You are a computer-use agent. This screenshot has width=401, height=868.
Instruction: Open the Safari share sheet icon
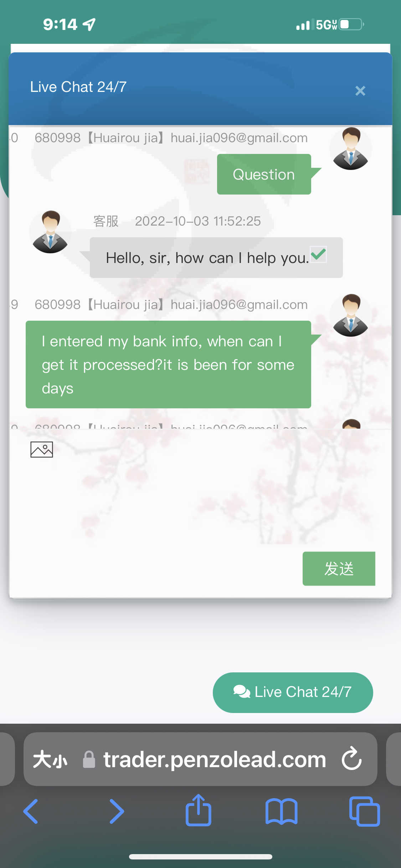tap(199, 810)
